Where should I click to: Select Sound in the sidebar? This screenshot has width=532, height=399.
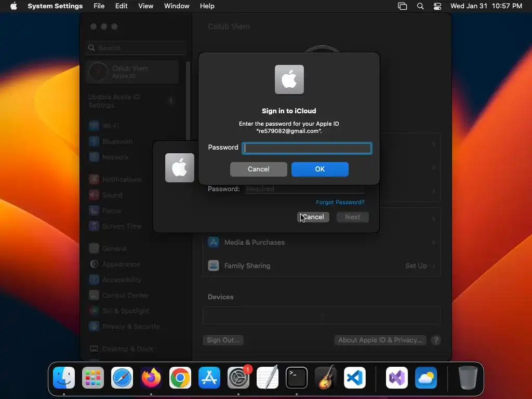(x=132, y=195)
